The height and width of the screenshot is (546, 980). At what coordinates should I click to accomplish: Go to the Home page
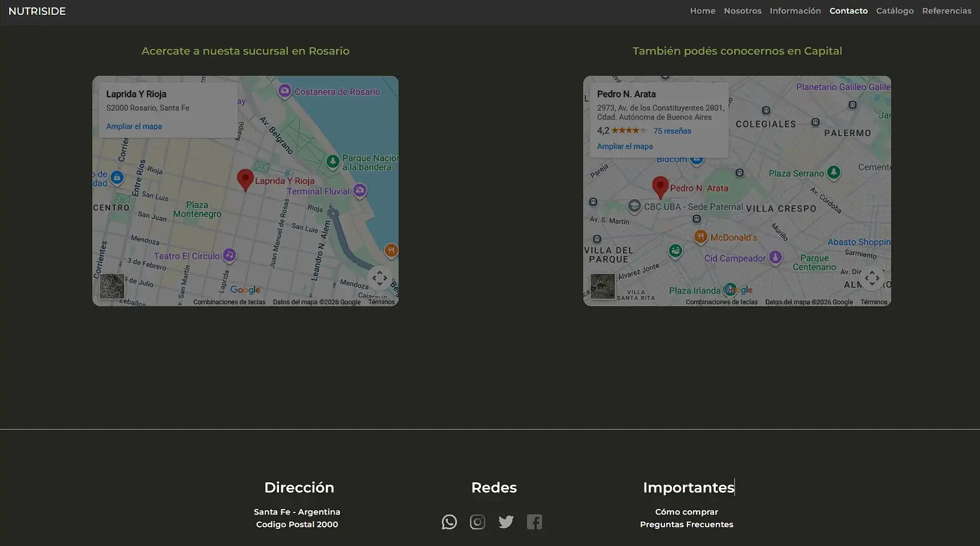tap(703, 11)
